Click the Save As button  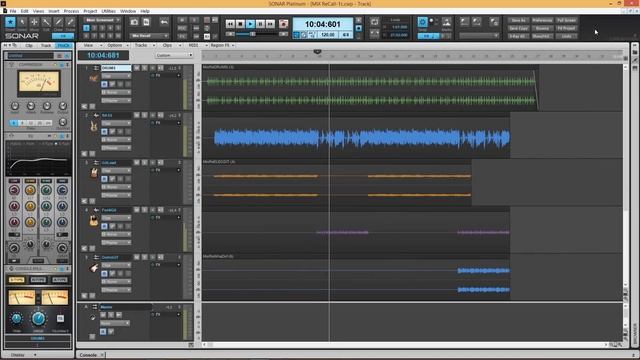click(518, 20)
